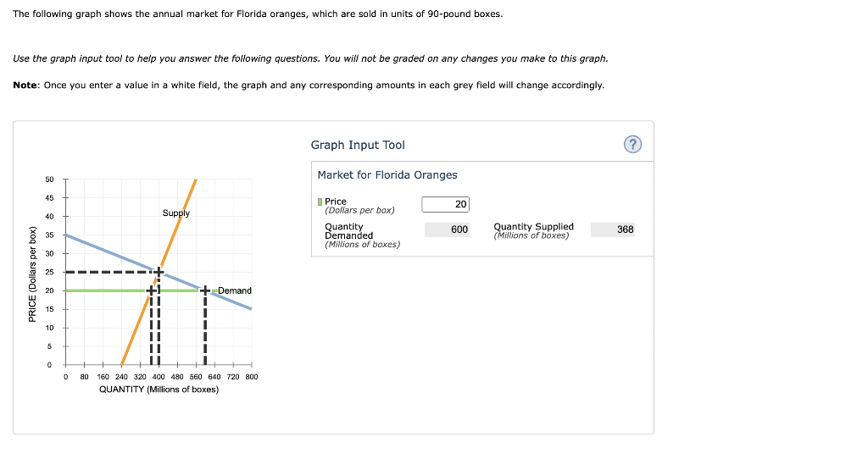Click the QUANTITY (Millions of boxes) axis label
This screenshot has width=868, height=470.
[159, 390]
